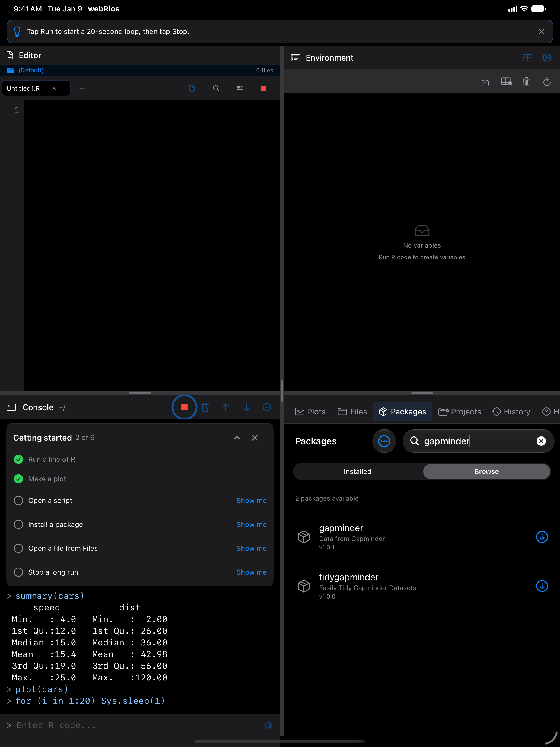
Task: Close the Untitled1.R tab
Action: (x=54, y=88)
